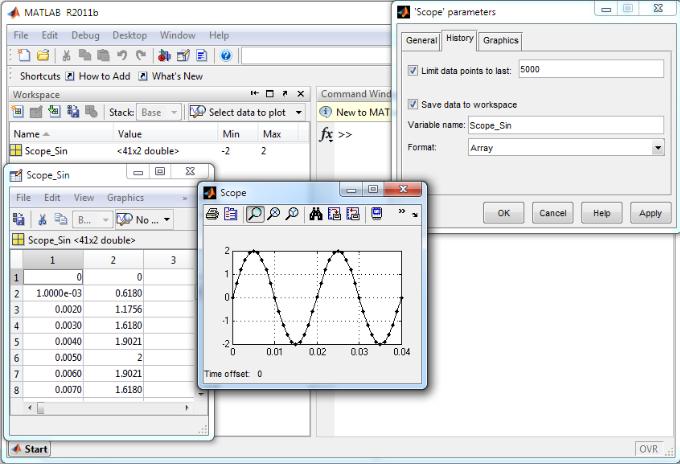Viewport: 680px width, 464px height.
Task: Open Scope parameters icon in Scope toolbar
Action: 231,214
